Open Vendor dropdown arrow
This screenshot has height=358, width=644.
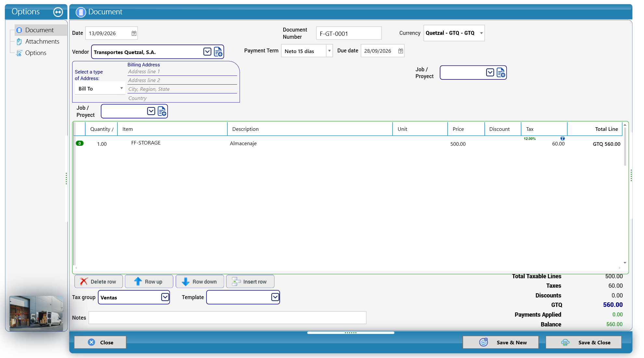click(x=207, y=52)
